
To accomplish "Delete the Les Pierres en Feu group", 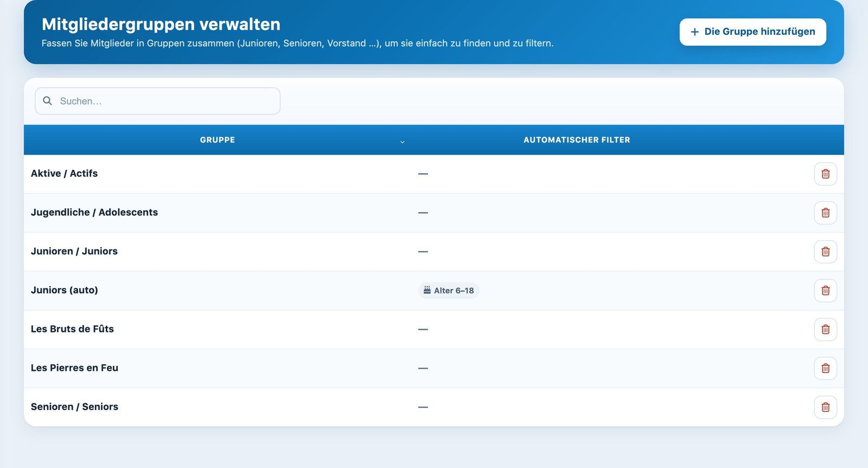I will [x=825, y=368].
